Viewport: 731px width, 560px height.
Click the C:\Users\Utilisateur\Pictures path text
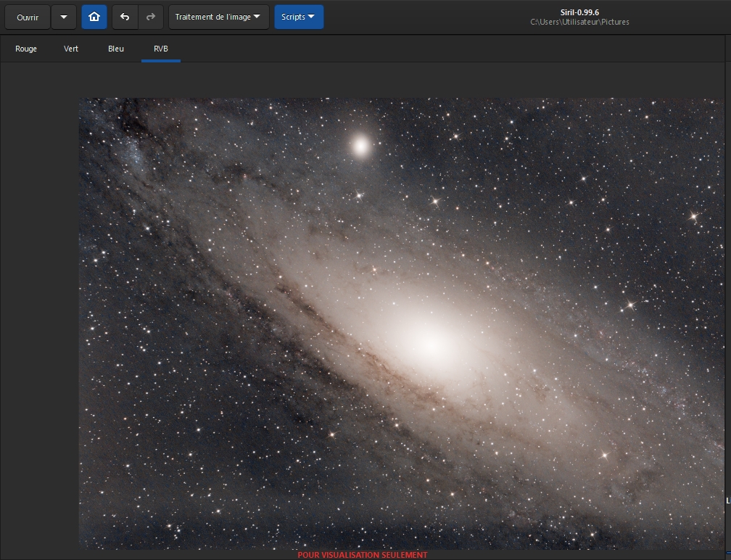(x=579, y=22)
